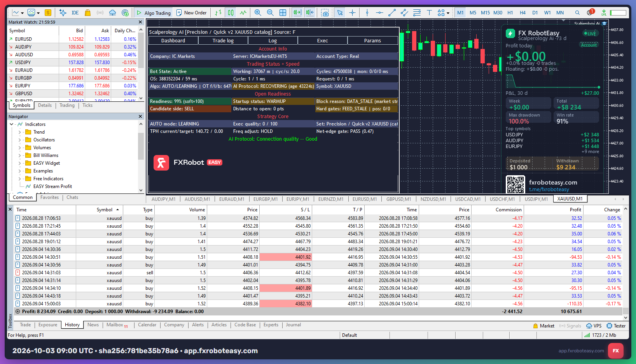Switch chart to candlestick style
The width and height of the screenshot is (636, 364).
[231, 13]
